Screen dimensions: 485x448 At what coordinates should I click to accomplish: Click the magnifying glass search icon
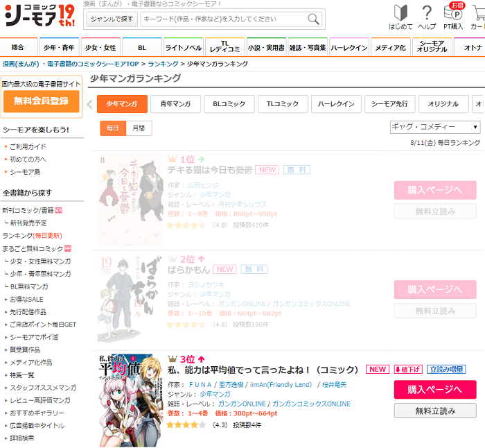point(313,19)
